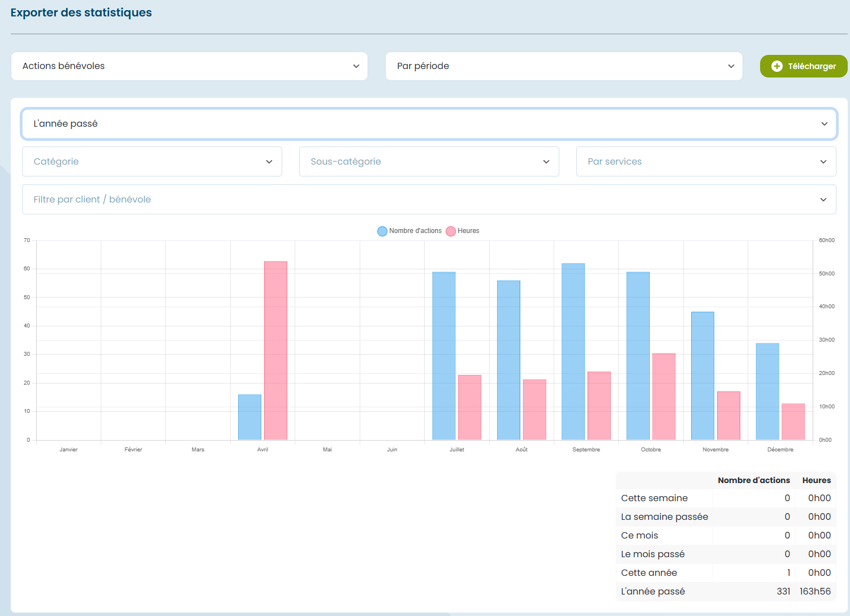Toggle the Heures legend series
Image resolution: width=850 pixels, height=616 pixels.
(463, 231)
